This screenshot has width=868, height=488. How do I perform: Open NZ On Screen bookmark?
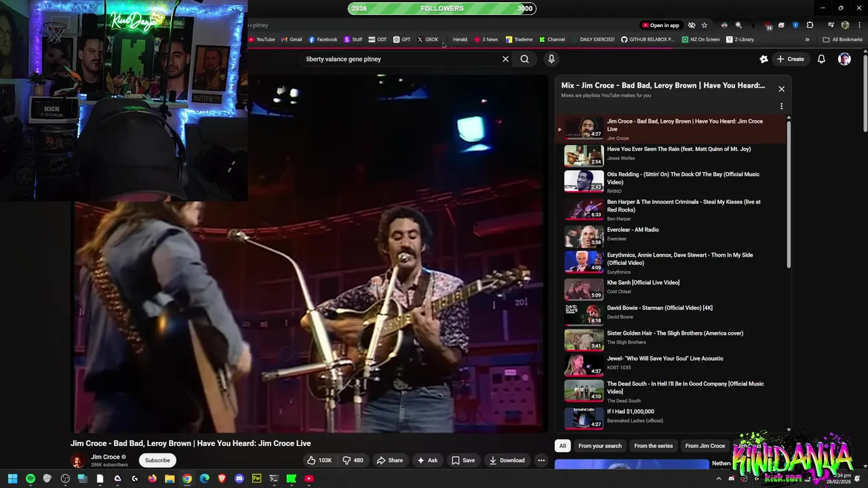[701, 39]
